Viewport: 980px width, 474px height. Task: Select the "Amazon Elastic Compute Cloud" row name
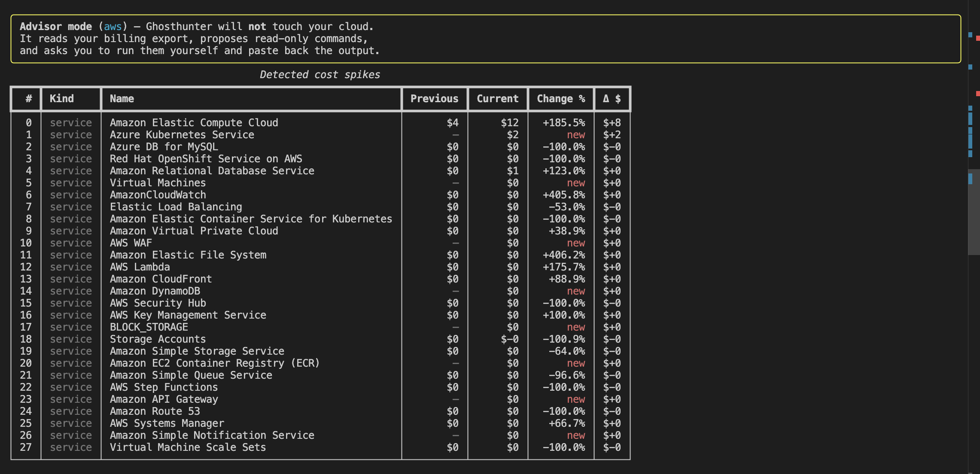[194, 123]
